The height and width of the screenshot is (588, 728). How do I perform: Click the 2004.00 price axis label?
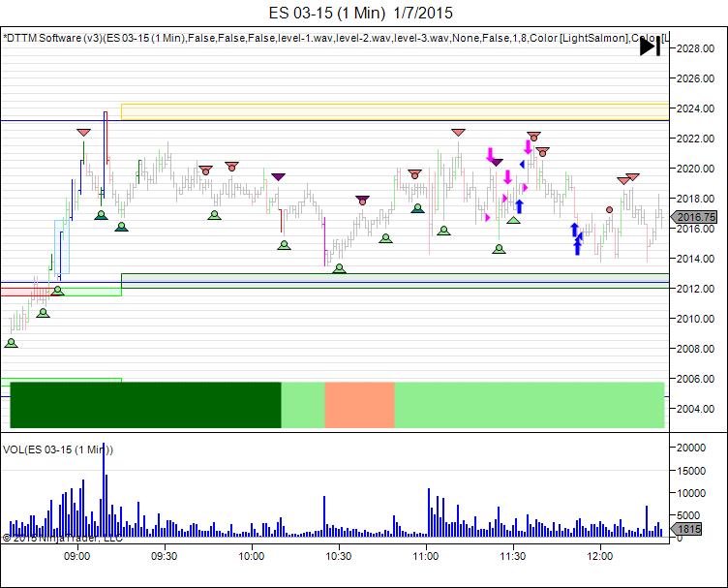pos(695,409)
